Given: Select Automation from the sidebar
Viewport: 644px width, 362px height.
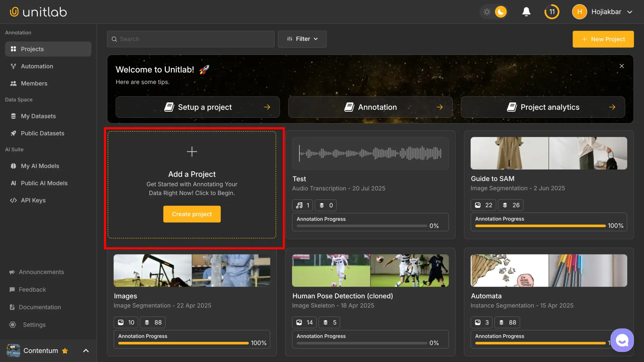Looking at the screenshot, I should pyautogui.click(x=37, y=66).
